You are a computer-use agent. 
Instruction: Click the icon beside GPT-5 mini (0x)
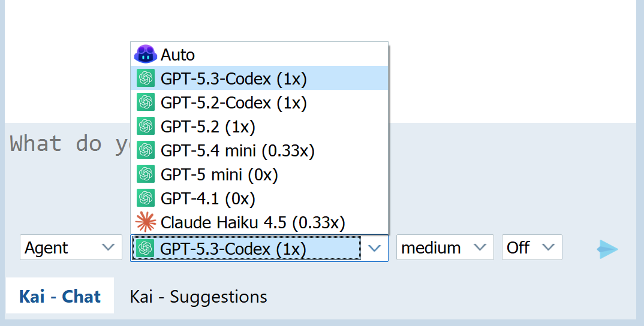tap(146, 174)
